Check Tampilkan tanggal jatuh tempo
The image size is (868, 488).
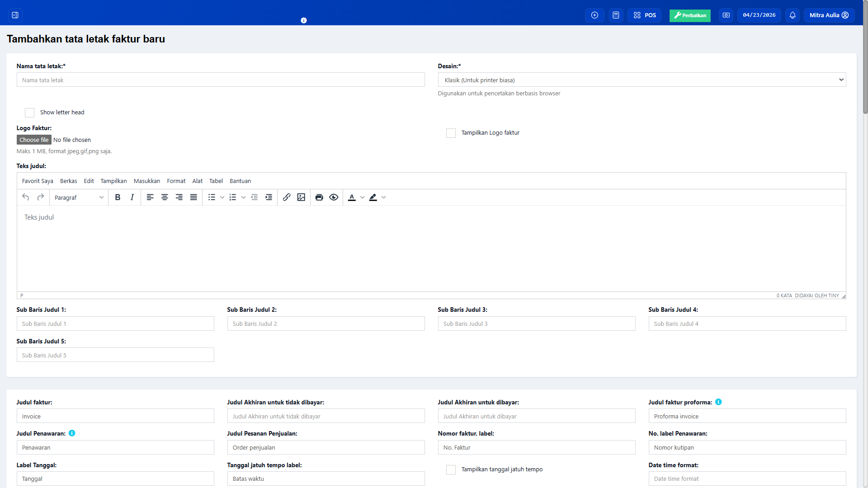tap(451, 469)
